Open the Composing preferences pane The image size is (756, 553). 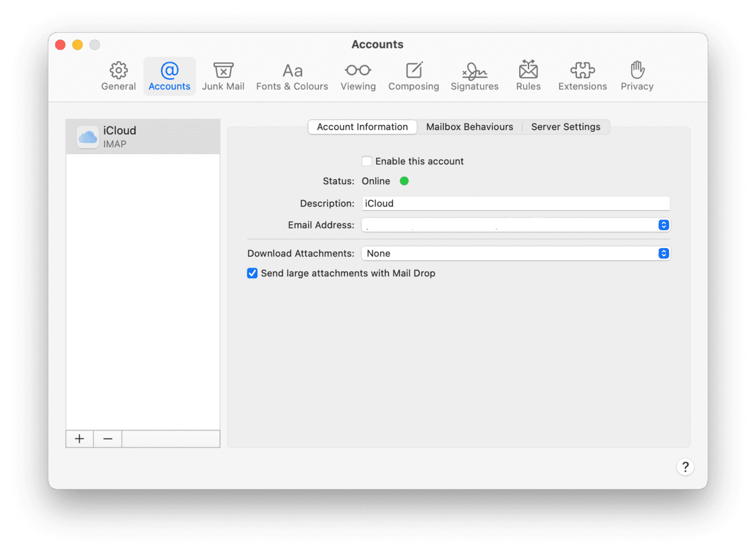click(413, 77)
